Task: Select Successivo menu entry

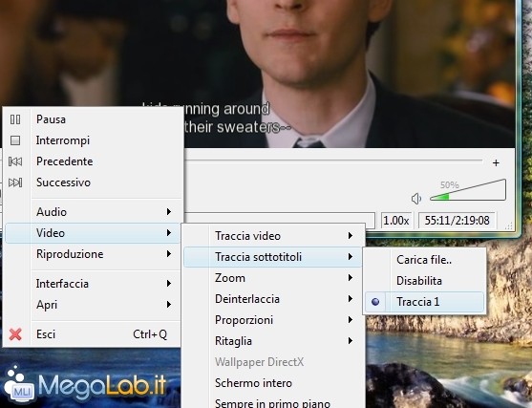Action: click(93, 183)
